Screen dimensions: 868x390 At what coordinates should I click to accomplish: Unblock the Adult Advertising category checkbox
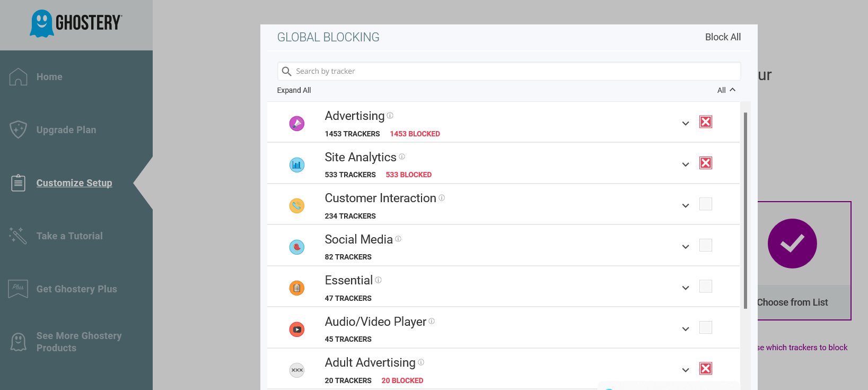(706, 368)
